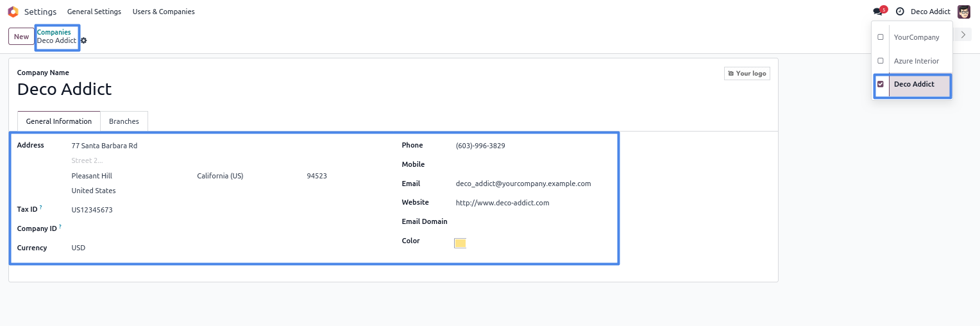This screenshot has height=326, width=980.
Task: Click the Company ID help question mark
Action: click(60, 227)
